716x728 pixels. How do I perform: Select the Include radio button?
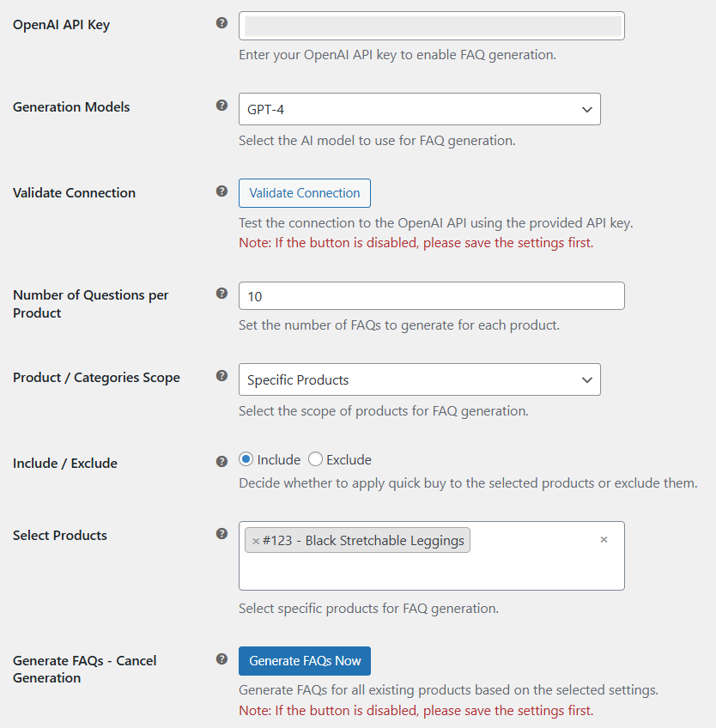(245, 459)
